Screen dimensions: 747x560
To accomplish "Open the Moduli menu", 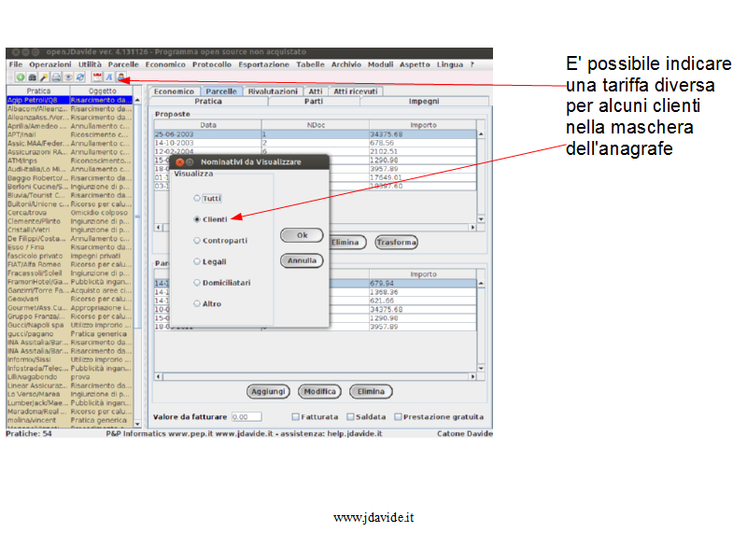I will [381, 64].
